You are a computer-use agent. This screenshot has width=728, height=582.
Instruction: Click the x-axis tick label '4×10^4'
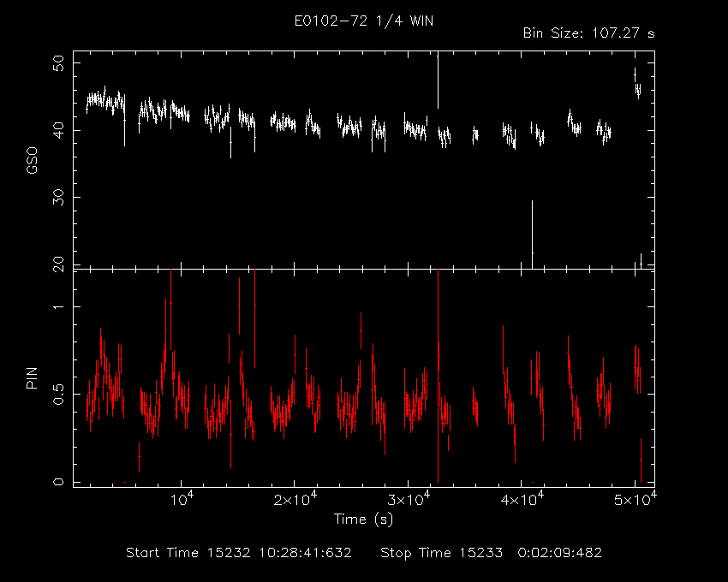point(522,498)
